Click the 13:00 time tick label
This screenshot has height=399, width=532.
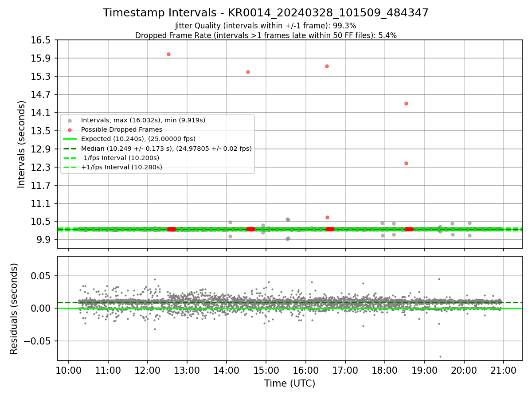(x=187, y=370)
